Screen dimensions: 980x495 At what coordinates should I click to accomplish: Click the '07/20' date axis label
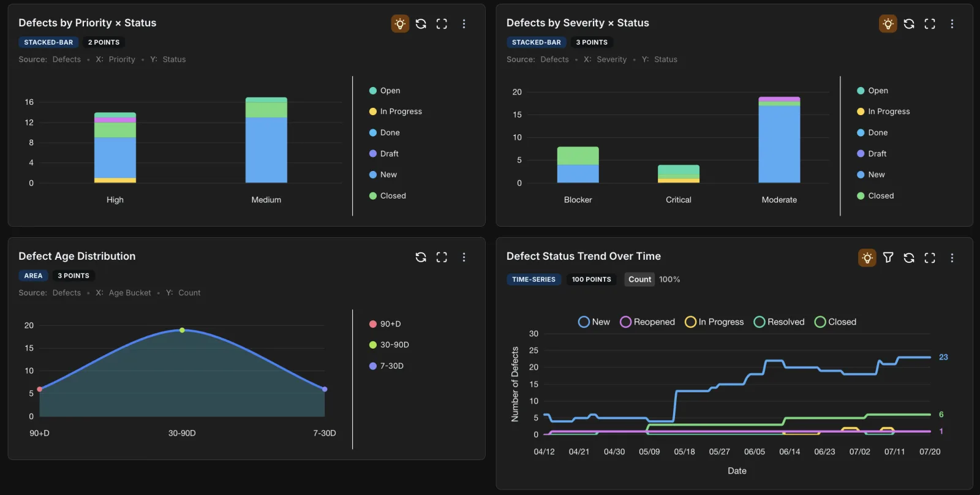point(930,452)
